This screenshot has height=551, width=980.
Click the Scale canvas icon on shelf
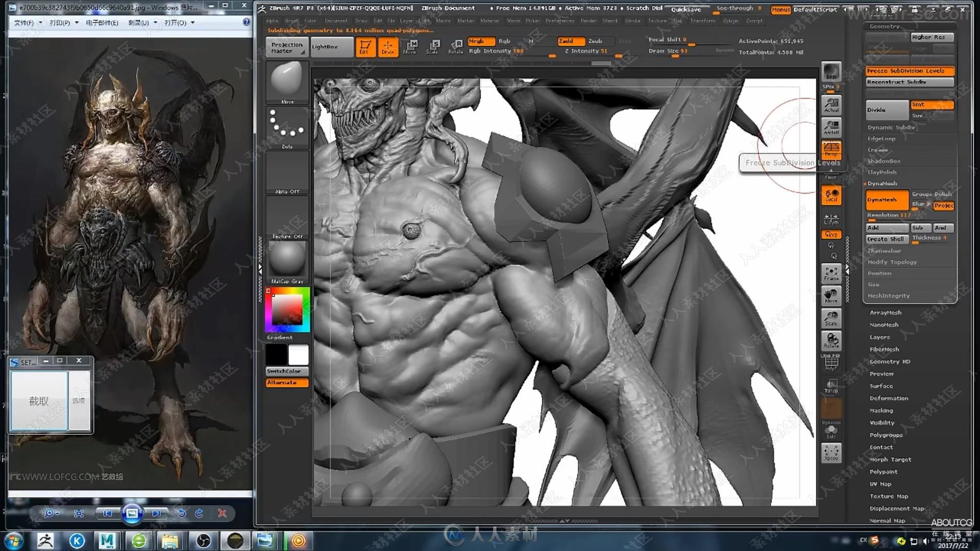pyautogui.click(x=831, y=318)
